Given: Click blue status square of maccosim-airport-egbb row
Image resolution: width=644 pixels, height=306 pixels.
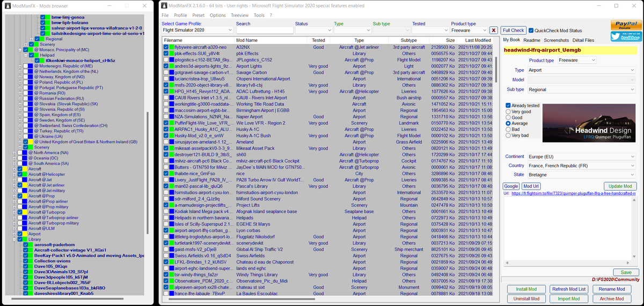Looking at the screenshot, I should tap(172, 110).
